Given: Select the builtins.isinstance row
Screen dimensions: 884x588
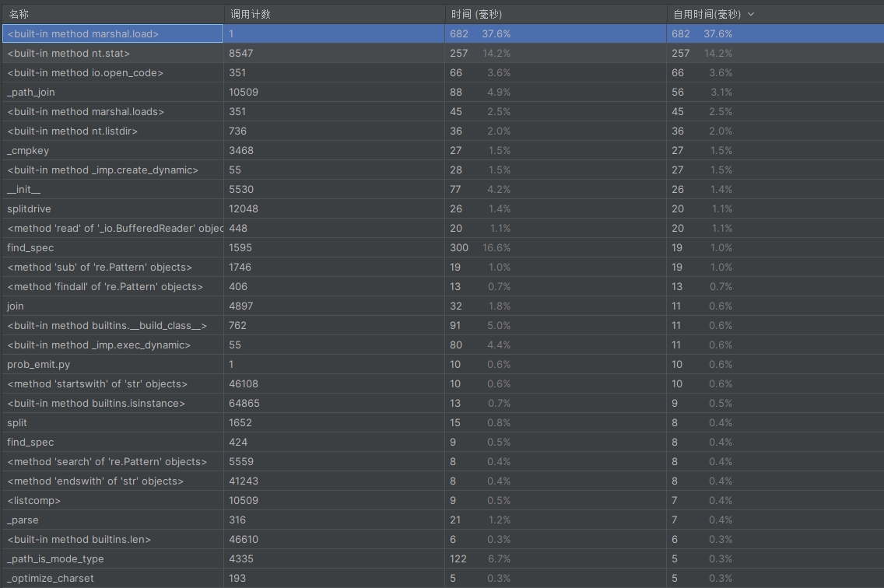Looking at the screenshot, I should tap(442, 403).
